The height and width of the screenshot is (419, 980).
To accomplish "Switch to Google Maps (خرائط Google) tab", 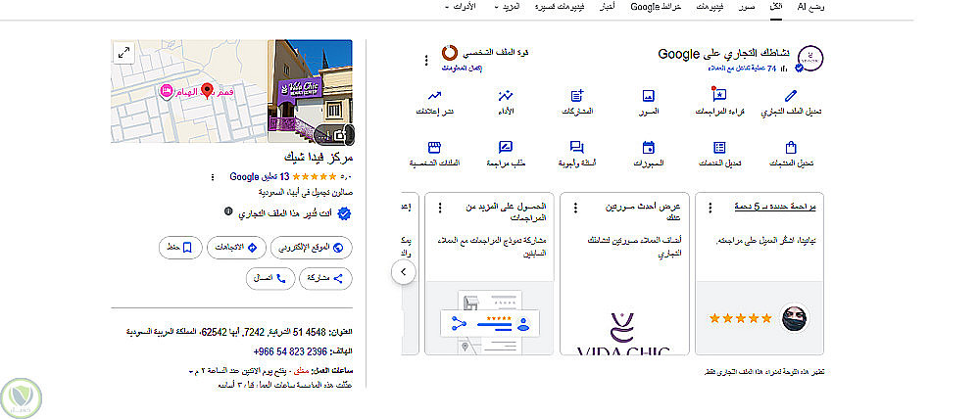I will pos(655,7).
